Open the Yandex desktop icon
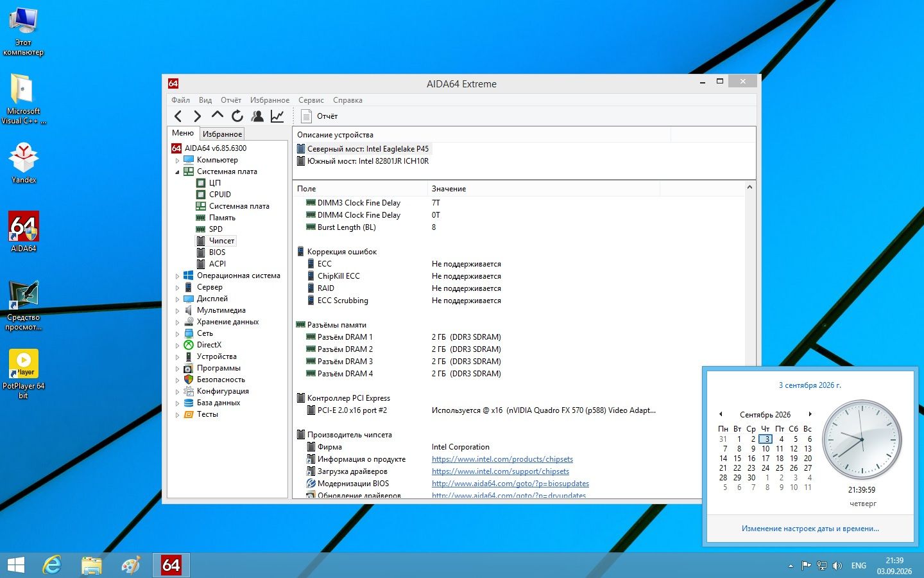Screen dimensions: 924x578 [24, 163]
